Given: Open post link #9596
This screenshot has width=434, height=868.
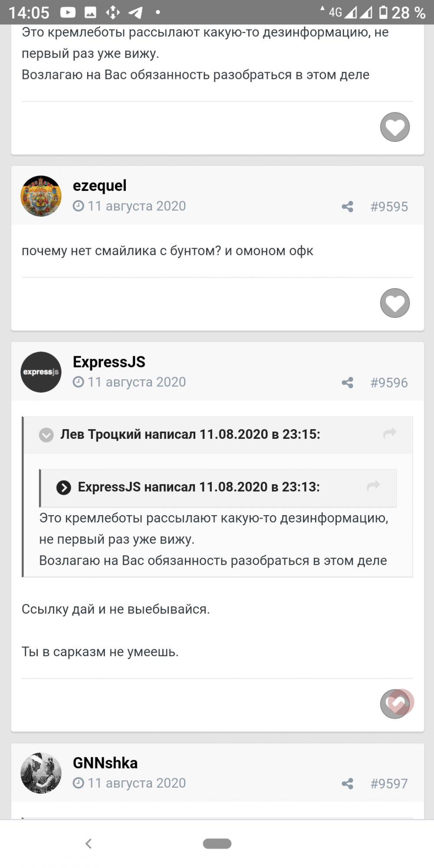Looking at the screenshot, I should [x=389, y=383].
